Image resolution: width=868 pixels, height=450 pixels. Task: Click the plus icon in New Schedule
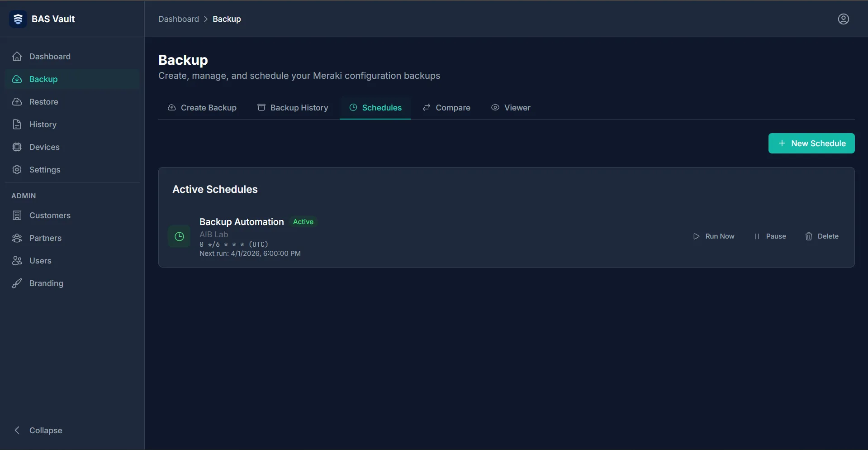[782, 144]
